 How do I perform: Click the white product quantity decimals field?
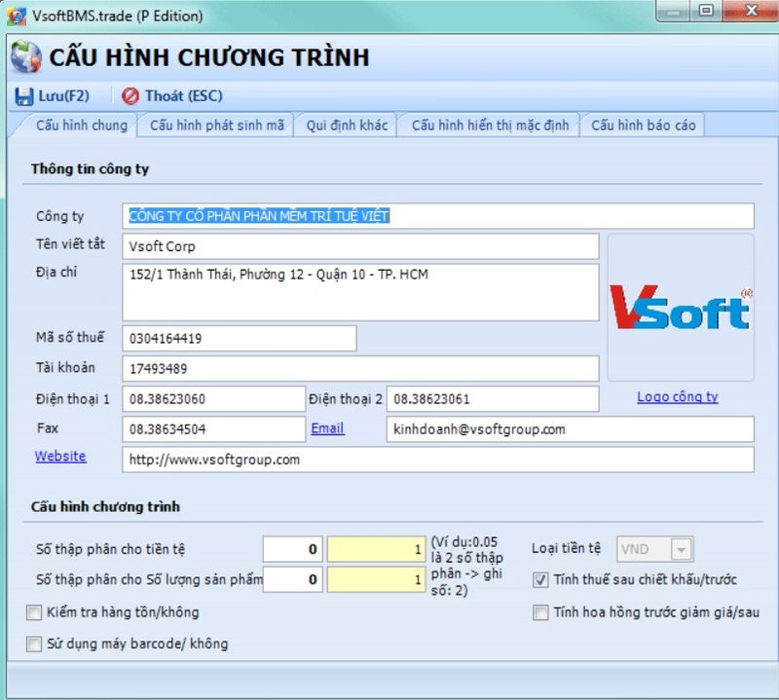(x=293, y=579)
